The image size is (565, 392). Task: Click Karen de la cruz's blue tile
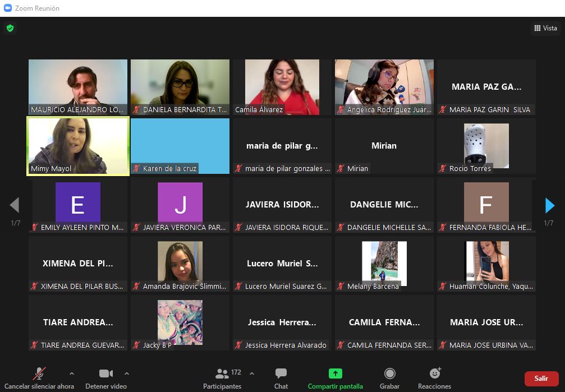coord(180,146)
